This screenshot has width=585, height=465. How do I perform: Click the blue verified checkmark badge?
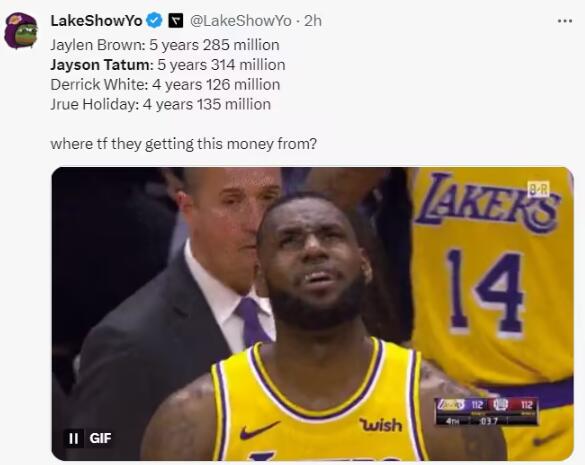[x=154, y=21]
